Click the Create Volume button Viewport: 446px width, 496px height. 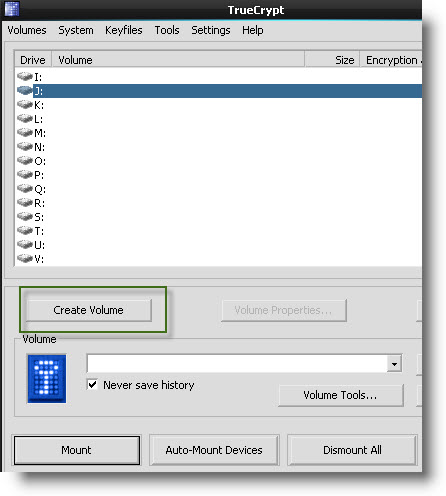click(89, 310)
